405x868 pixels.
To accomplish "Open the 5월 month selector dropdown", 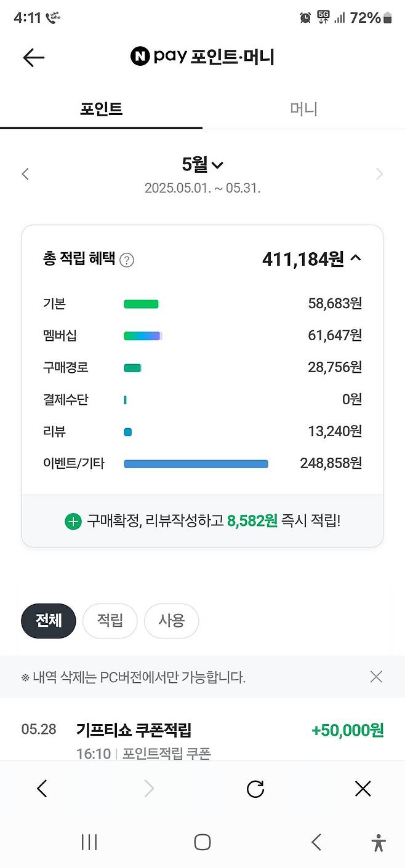I will tap(202, 165).
